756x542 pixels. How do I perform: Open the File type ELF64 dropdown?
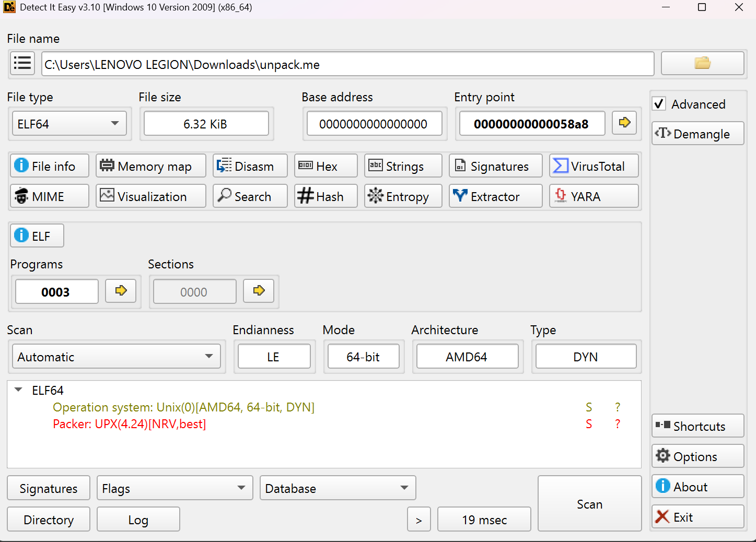[x=68, y=124]
